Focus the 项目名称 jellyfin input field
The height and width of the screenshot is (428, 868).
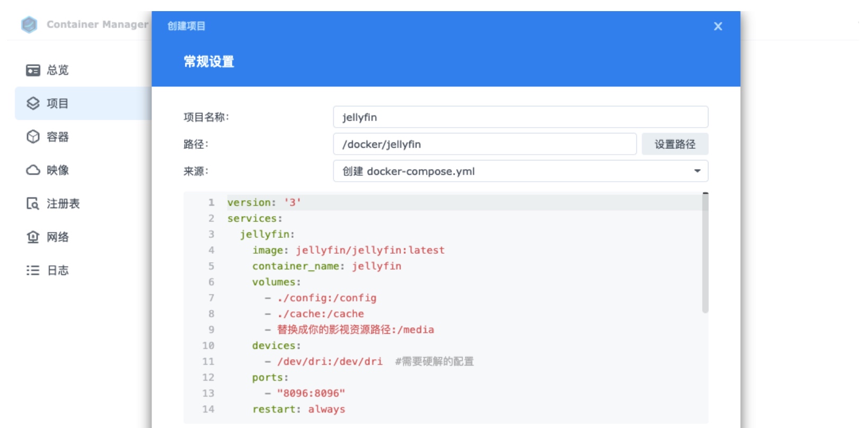coord(520,117)
